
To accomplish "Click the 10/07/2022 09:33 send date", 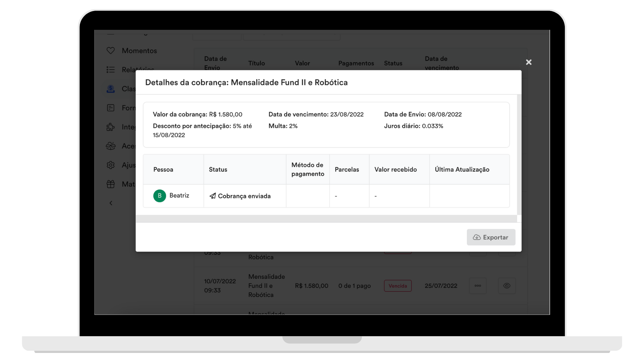I will tap(220, 286).
